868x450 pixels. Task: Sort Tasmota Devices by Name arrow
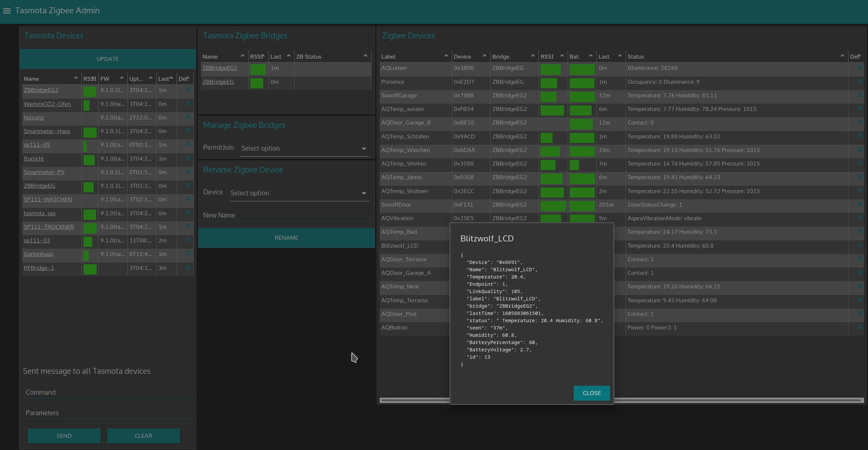click(x=75, y=78)
